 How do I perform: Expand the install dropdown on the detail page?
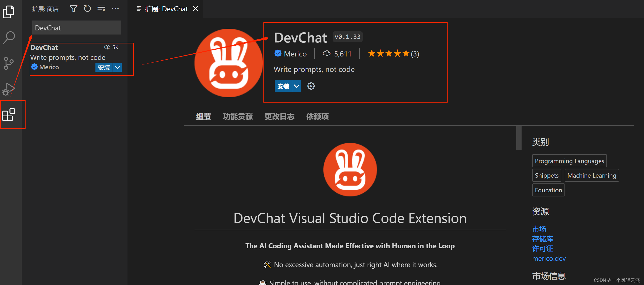[x=296, y=86]
